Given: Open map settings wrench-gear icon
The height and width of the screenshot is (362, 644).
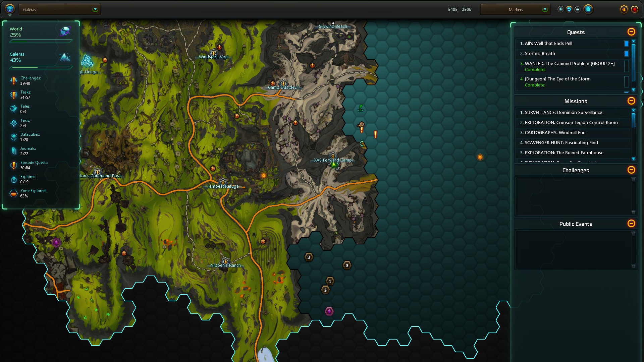Looking at the screenshot, I should click(624, 9).
